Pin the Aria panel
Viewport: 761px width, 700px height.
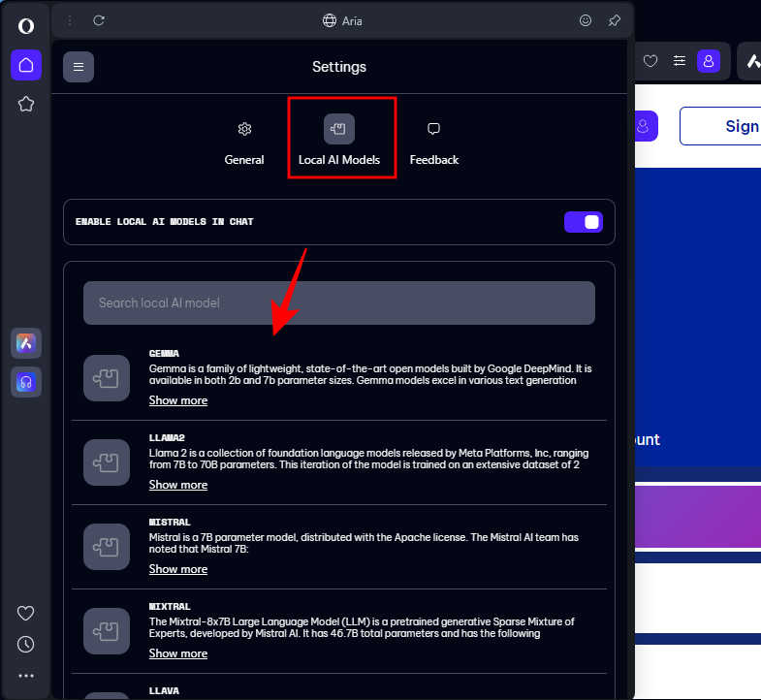point(615,20)
